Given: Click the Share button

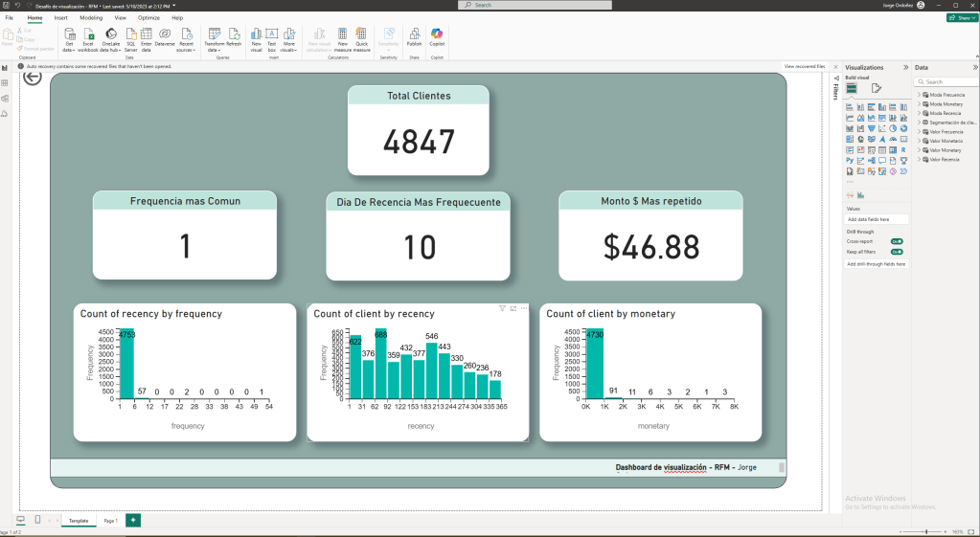Looking at the screenshot, I should click(x=961, y=17).
